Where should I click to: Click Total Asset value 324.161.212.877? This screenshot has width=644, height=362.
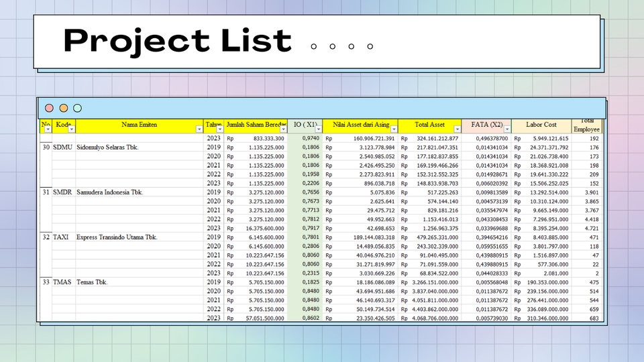437,139
